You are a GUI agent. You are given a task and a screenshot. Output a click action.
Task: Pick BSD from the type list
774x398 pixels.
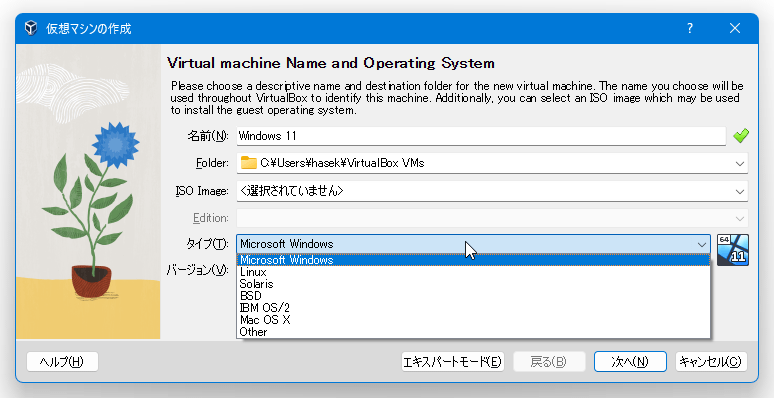pyautogui.click(x=473, y=296)
